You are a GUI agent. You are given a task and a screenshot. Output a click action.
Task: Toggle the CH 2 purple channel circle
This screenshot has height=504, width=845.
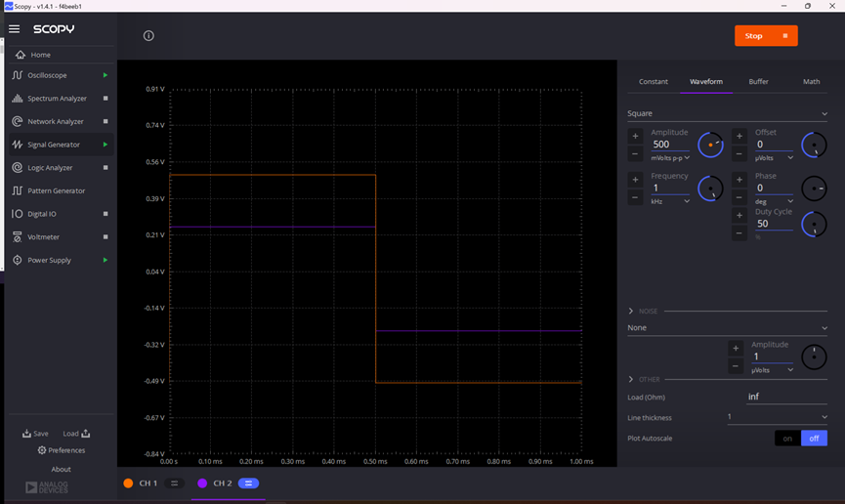click(202, 483)
